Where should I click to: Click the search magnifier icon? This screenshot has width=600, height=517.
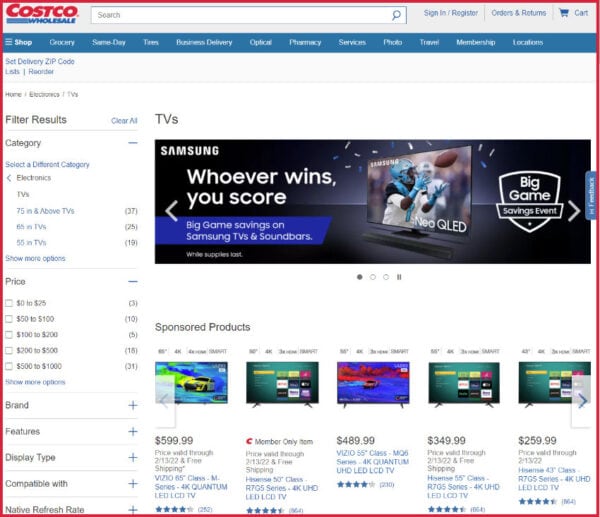[396, 15]
